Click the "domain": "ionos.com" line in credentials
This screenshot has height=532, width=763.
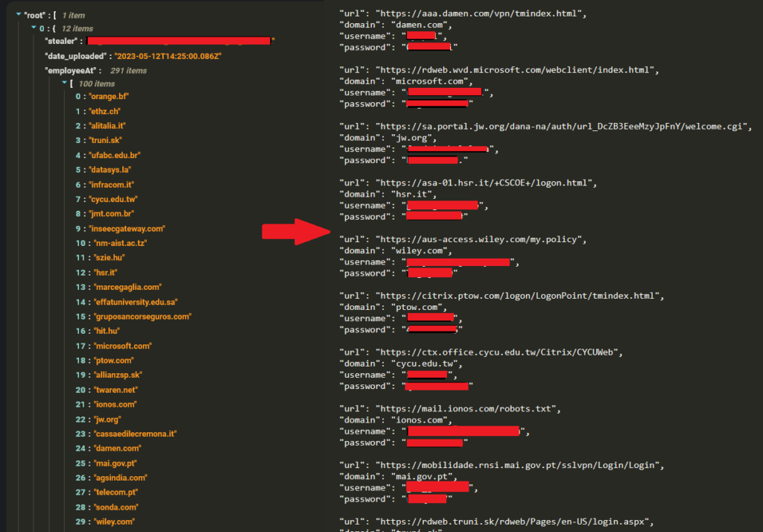(x=396, y=420)
